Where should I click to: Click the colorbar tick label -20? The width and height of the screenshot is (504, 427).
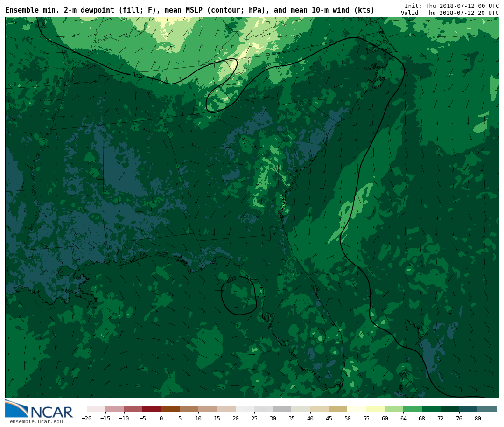click(86, 419)
